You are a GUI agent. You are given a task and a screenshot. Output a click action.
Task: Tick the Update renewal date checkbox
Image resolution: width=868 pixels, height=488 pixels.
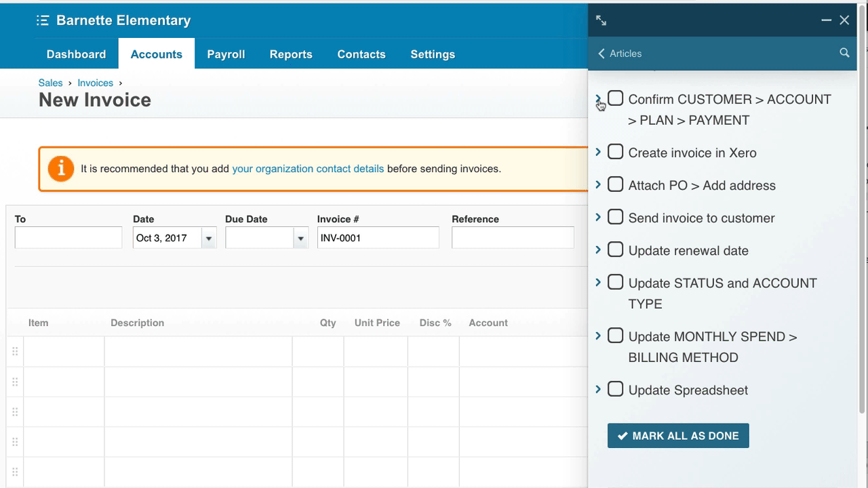[x=615, y=249]
